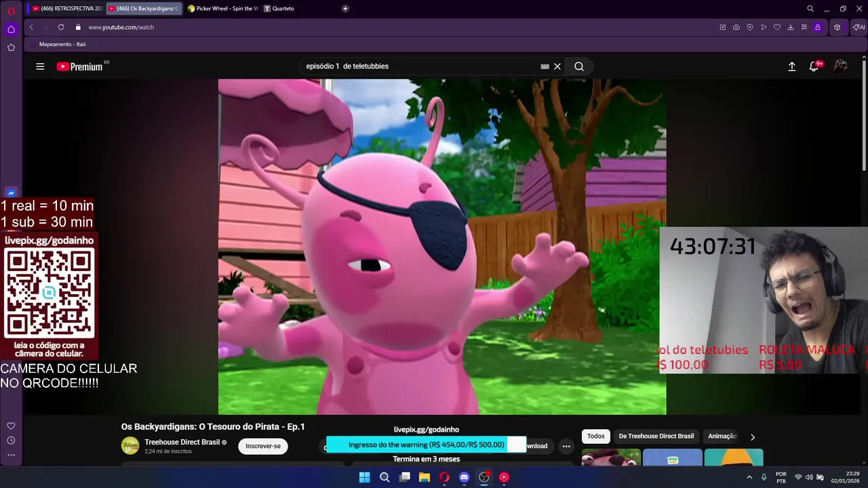Open sidebar heart favorites icon
868x488 pixels.
pos(11,426)
